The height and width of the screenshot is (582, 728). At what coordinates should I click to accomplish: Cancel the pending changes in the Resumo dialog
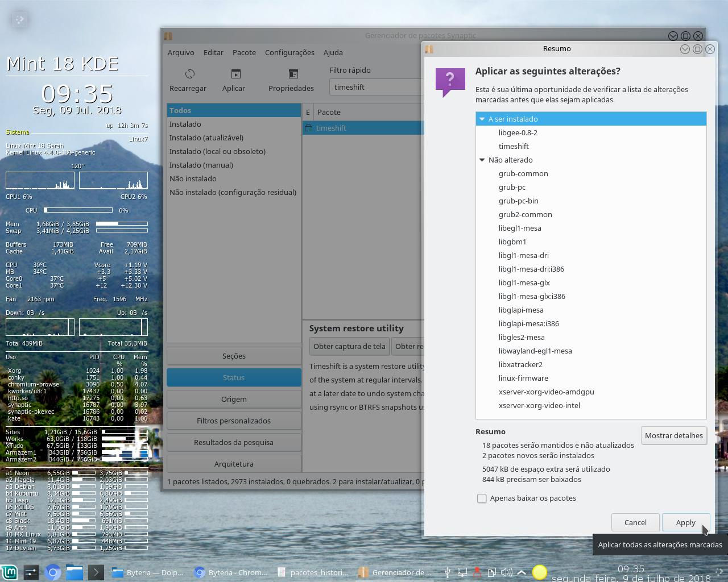[635, 522]
